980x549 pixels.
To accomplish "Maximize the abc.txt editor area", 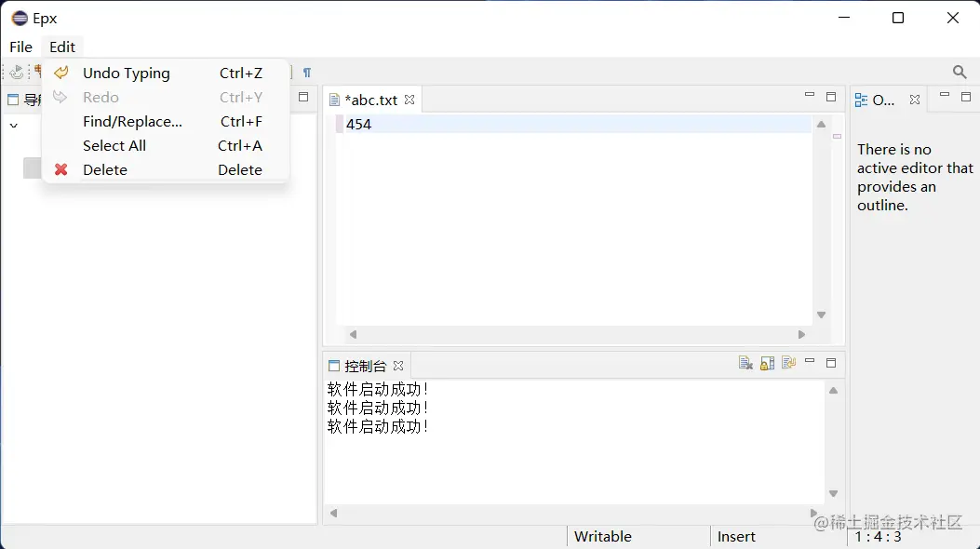I will click(x=830, y=97).
